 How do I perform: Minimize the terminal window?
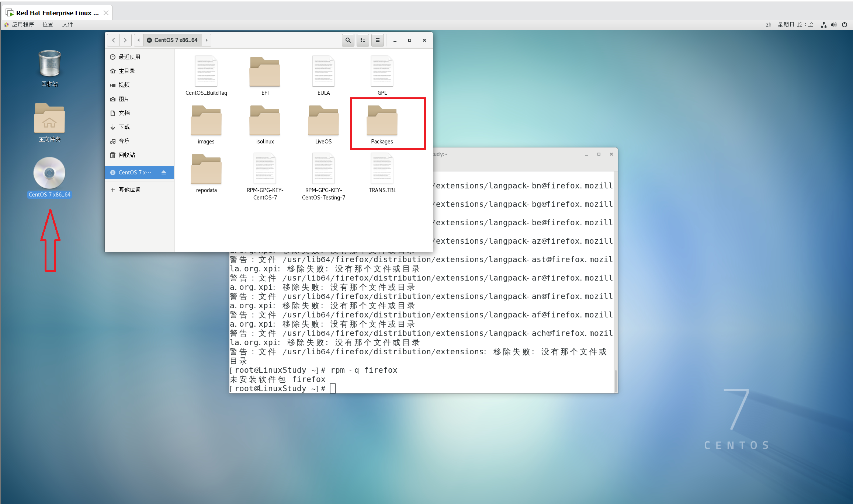[586, 154]
